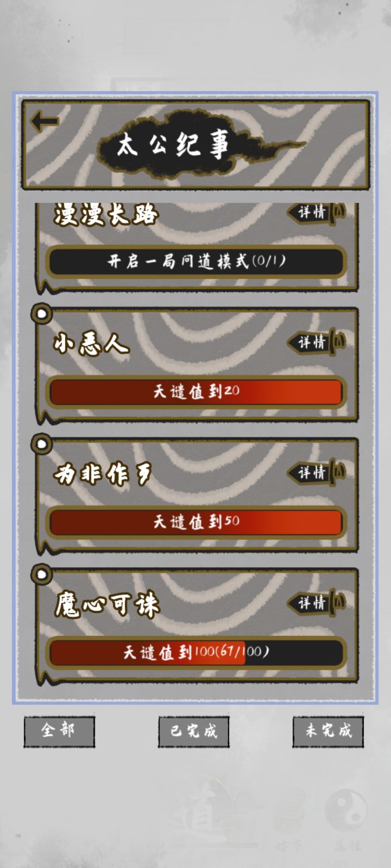Image resolution: width=391 pixels, height=868 pixels.
Task: Click the 天谴值到100 (67/100) progress bar
Action: [195, 652]
